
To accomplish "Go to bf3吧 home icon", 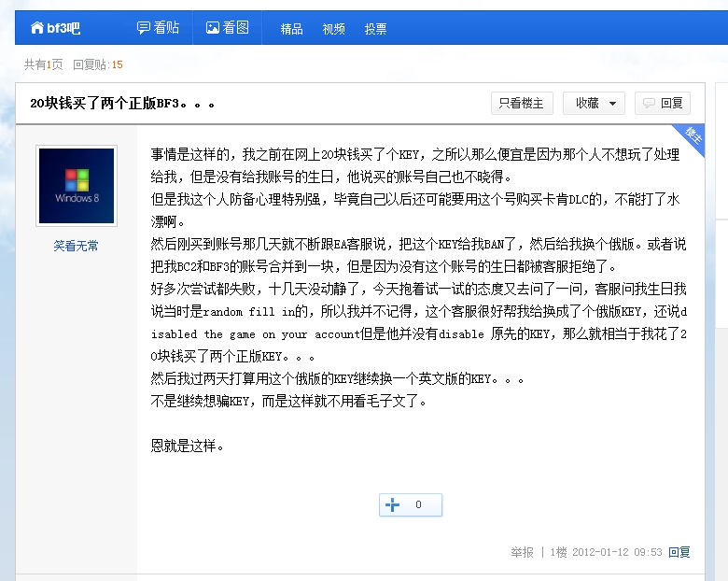I will click(37, 28).
